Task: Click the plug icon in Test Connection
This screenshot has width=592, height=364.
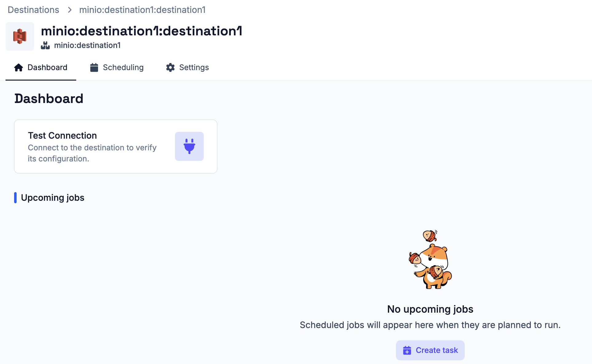Action: tap(189, 146)
